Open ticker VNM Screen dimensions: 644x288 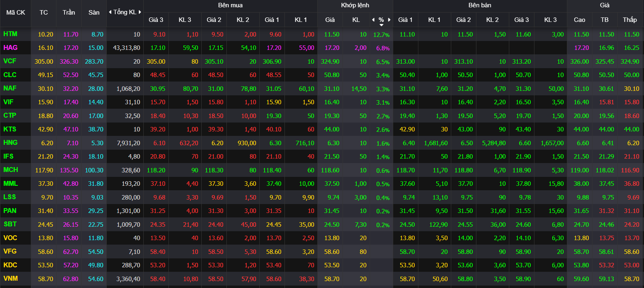[11, 279]
